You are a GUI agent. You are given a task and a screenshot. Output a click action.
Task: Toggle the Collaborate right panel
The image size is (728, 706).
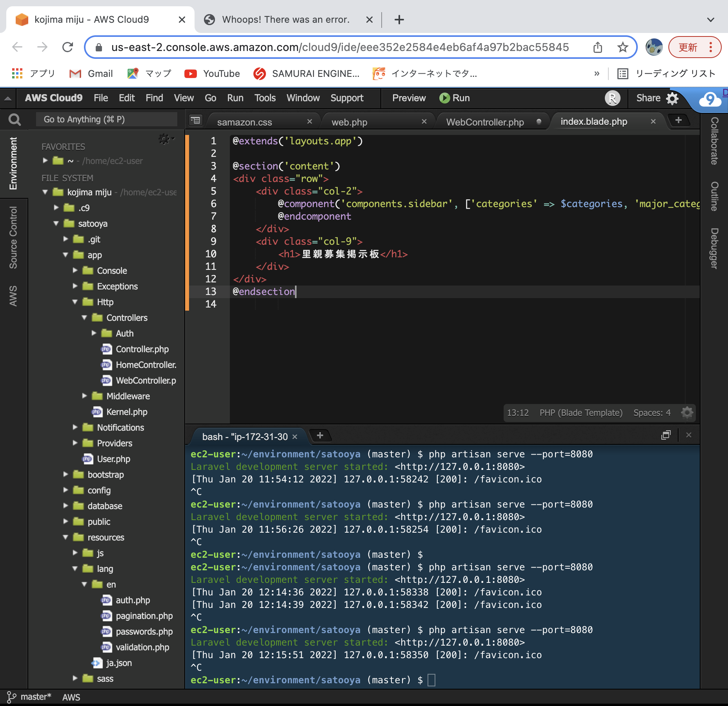coord(714,141)
